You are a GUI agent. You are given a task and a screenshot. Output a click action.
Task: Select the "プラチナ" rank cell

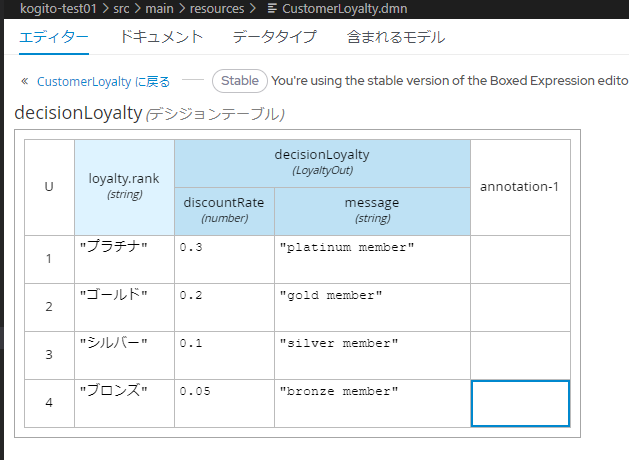pos(124,259)
